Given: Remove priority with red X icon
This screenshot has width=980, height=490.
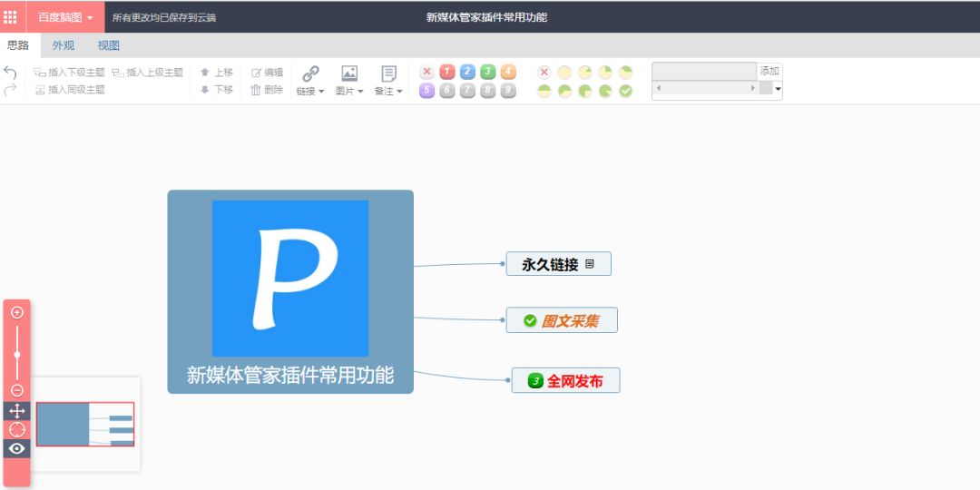Looking at the screenshot, I should click(x=426, y=72).
